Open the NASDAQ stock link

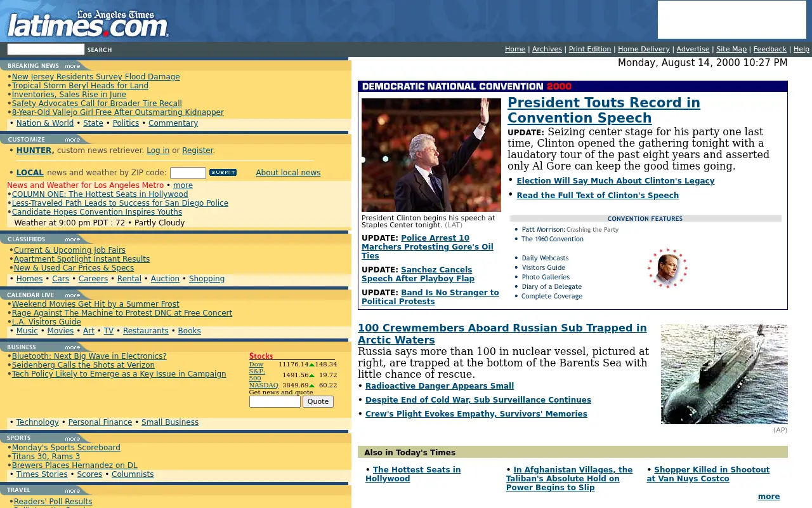(263, 385)
